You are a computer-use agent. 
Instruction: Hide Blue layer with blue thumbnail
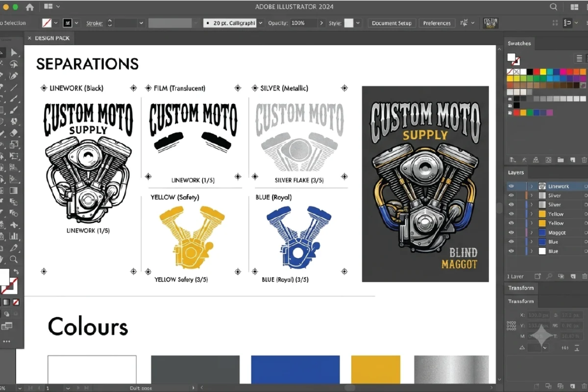pos(511,242)
